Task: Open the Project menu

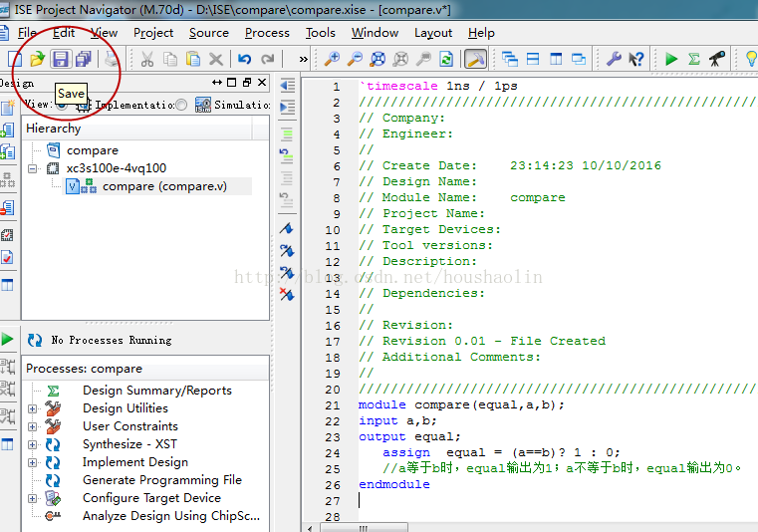Action: coord(153,33)
